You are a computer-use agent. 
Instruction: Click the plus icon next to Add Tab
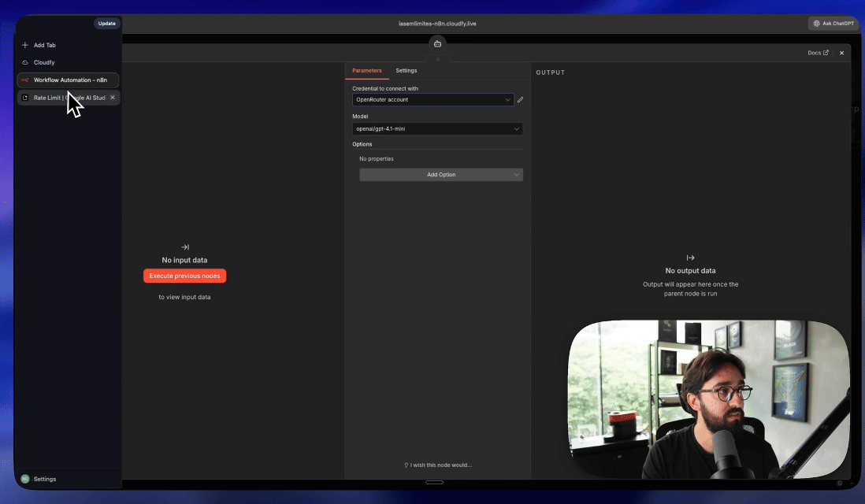click(x=25, y=45)
